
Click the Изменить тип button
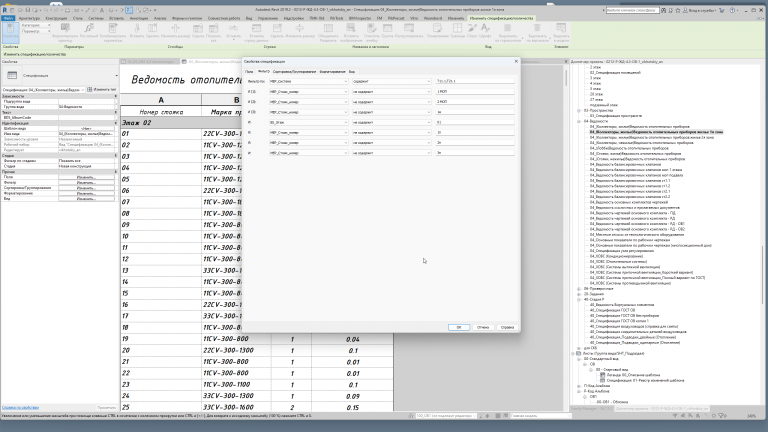click(x=102, y=90)
